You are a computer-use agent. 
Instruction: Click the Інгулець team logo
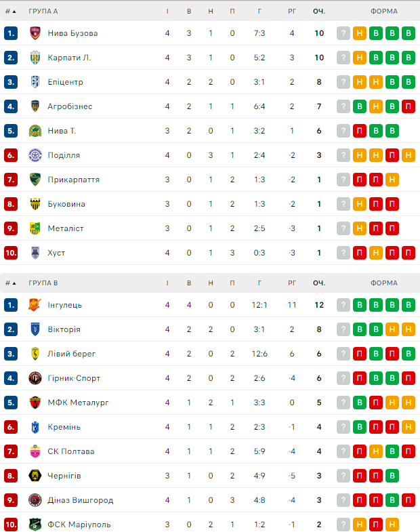[x=35, y=305]
